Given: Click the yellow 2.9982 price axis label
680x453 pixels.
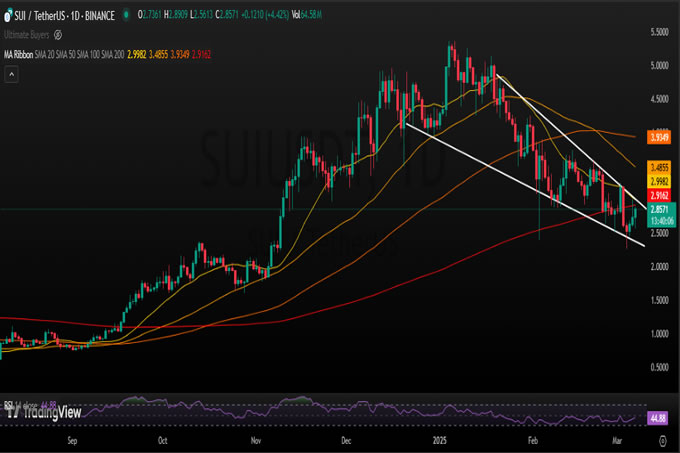Looking at the screenshot, I should (659, 182).
